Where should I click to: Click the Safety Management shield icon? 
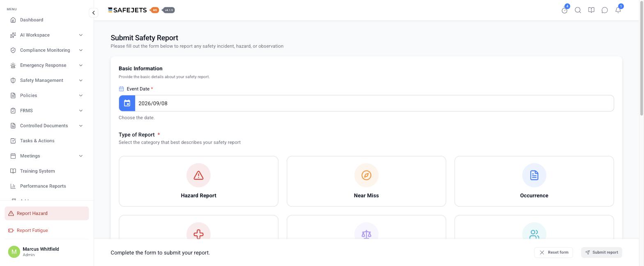click(13, 80)
